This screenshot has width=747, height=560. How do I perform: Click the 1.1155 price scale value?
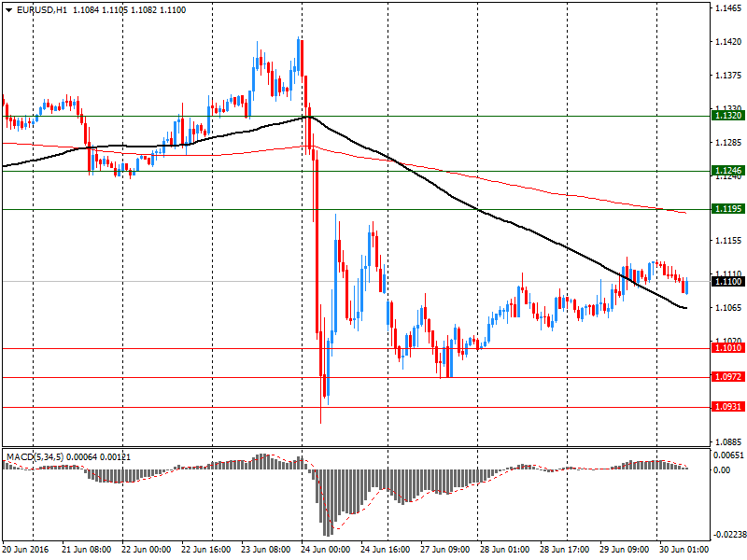[728, 241]
